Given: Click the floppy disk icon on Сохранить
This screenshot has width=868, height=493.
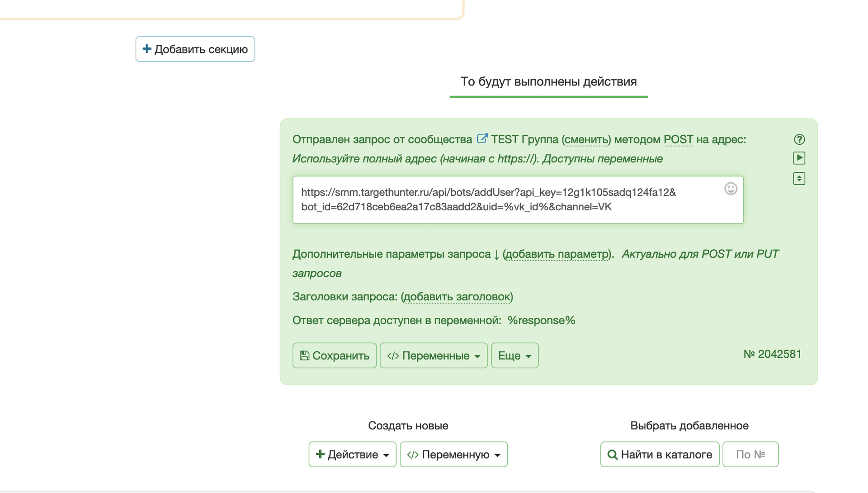Looking at the screenshot, I should [304, 356].
